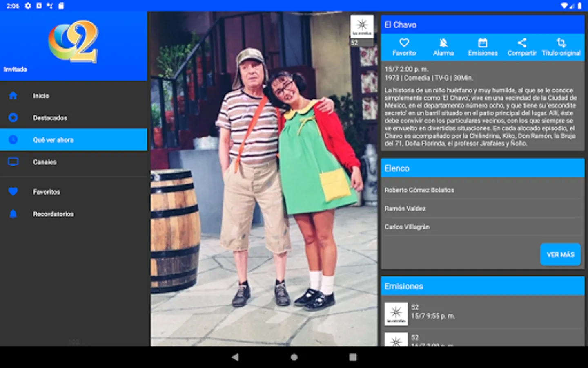Tap the Wi-Fi indicator in the status bar
Image resolution: width=588 pixels, height=368 pixels.
pyautogui.click(x=564, y=6)
